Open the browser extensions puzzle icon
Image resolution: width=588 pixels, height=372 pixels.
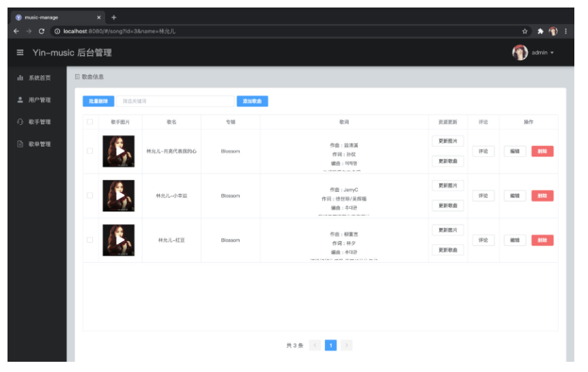click(540, 31)
